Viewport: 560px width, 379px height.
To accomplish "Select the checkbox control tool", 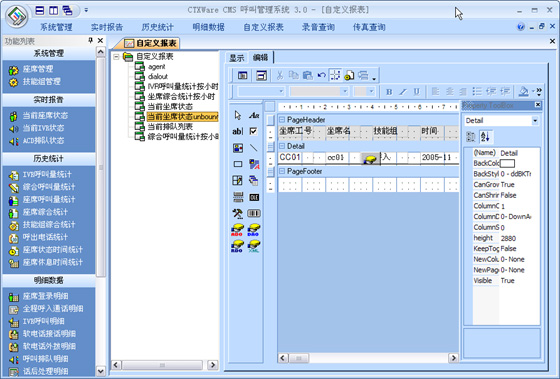I will (x=254, y=131).
